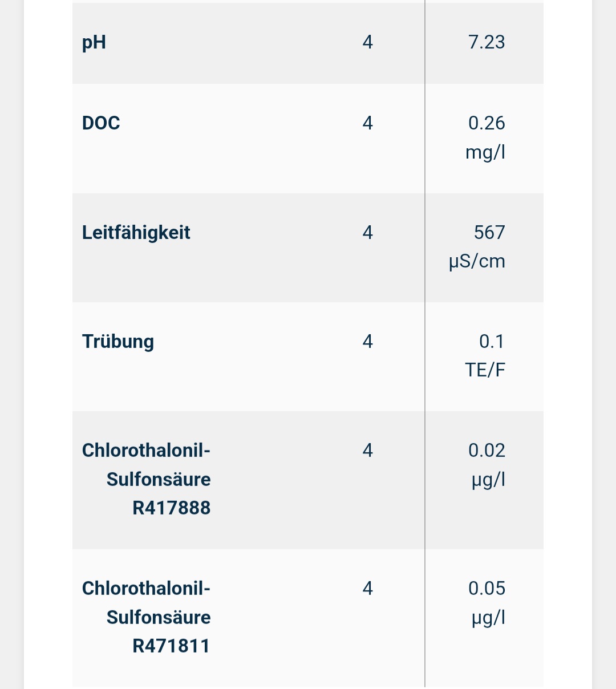616x689 pixels.
Task: Select the Leitfähigkeit row label
Action: point(136,233)
